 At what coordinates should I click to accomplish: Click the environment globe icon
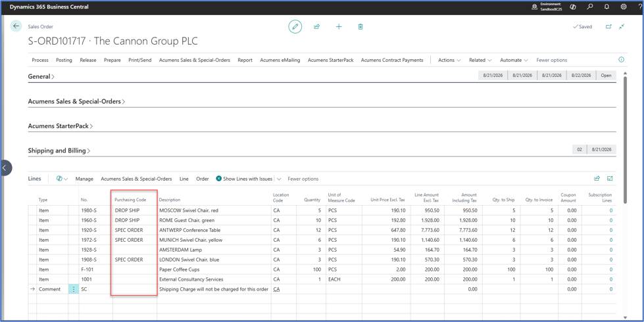click(534, 7)
